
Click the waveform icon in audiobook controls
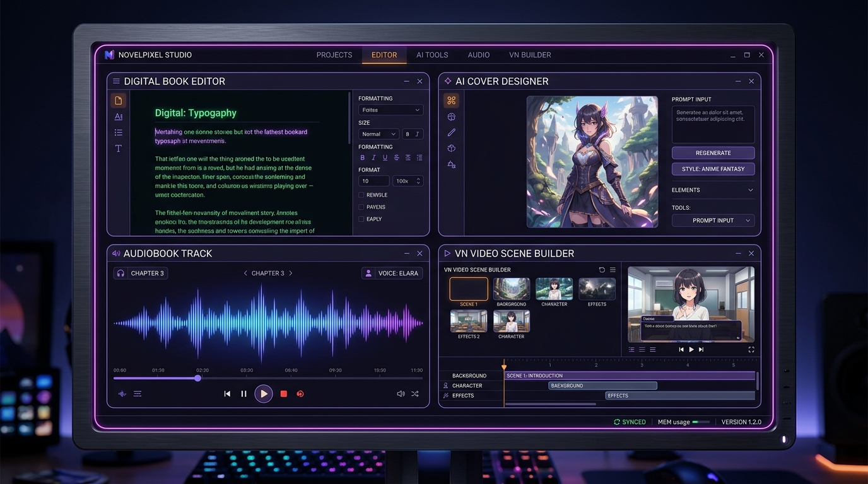click(122, 394)
